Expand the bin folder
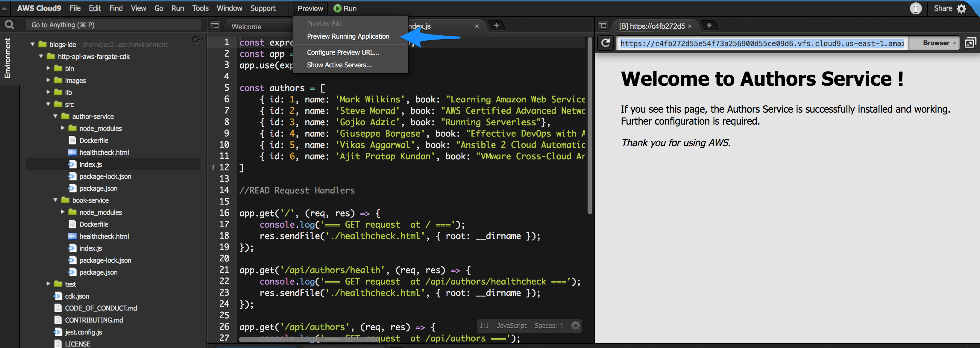980x348 pixels. [x=48, y=68]
